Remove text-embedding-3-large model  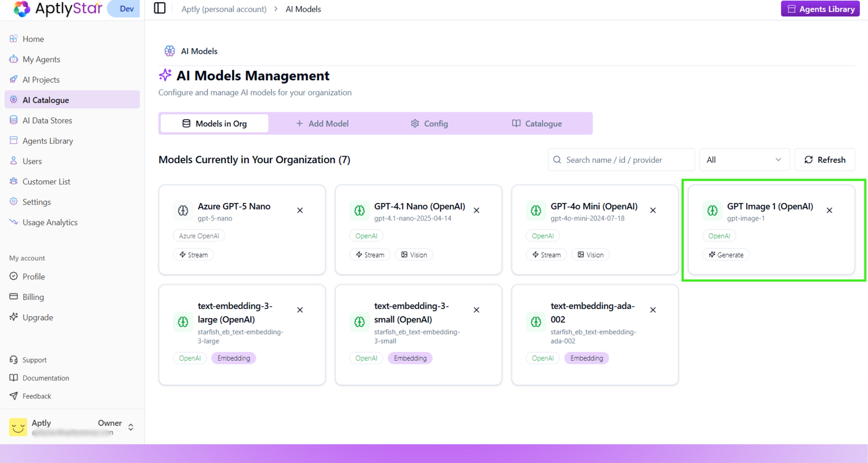pyautogui.click(x=300, y=310)
